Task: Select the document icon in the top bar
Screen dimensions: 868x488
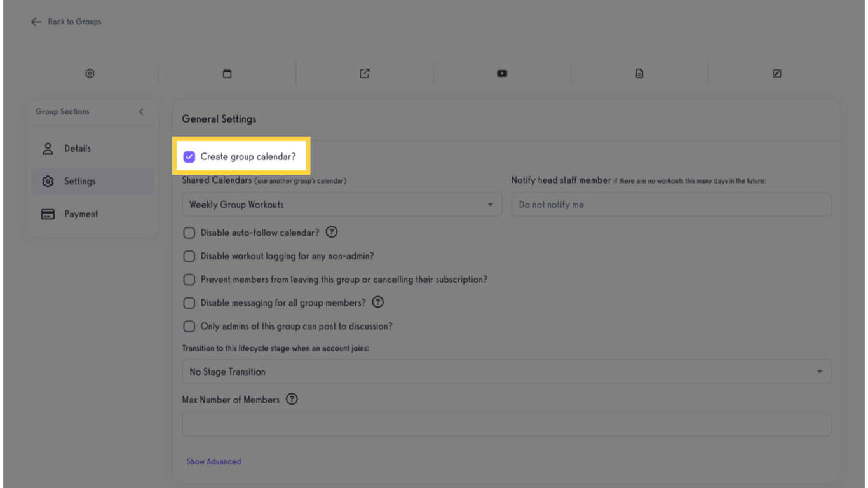Action: pos(639,73)
